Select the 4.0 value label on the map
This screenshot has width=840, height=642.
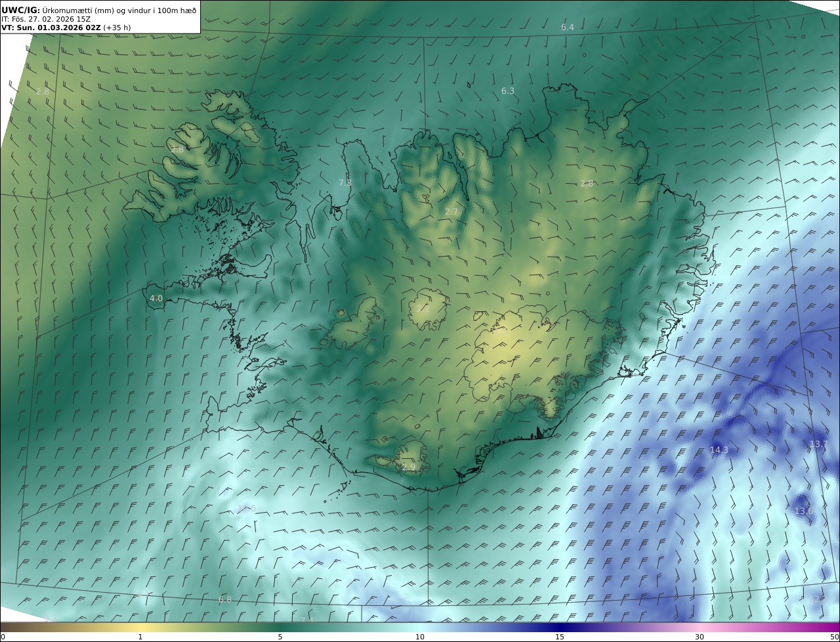tap(156, 299)
